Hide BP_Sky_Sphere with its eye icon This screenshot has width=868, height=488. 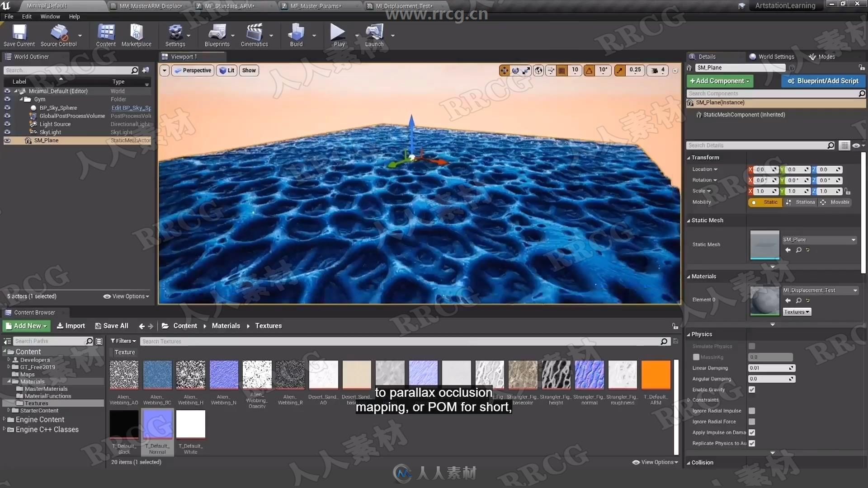[7, 108]
